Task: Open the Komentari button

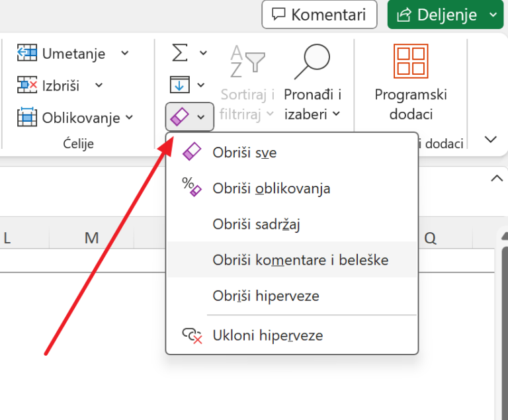Action: (319, 15)
